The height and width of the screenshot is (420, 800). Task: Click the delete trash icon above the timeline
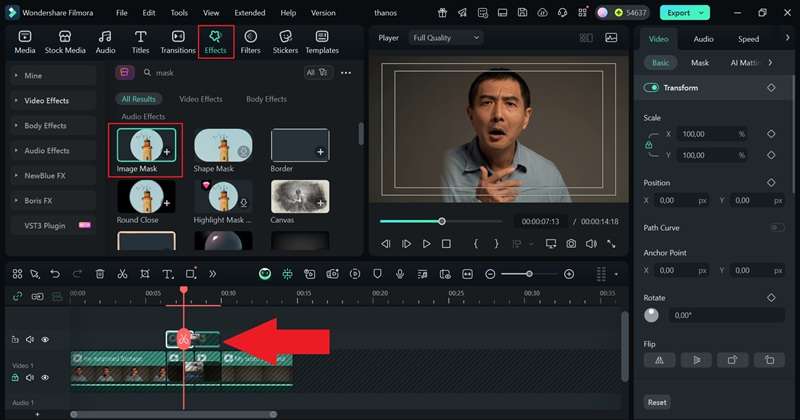pos(100,274)
